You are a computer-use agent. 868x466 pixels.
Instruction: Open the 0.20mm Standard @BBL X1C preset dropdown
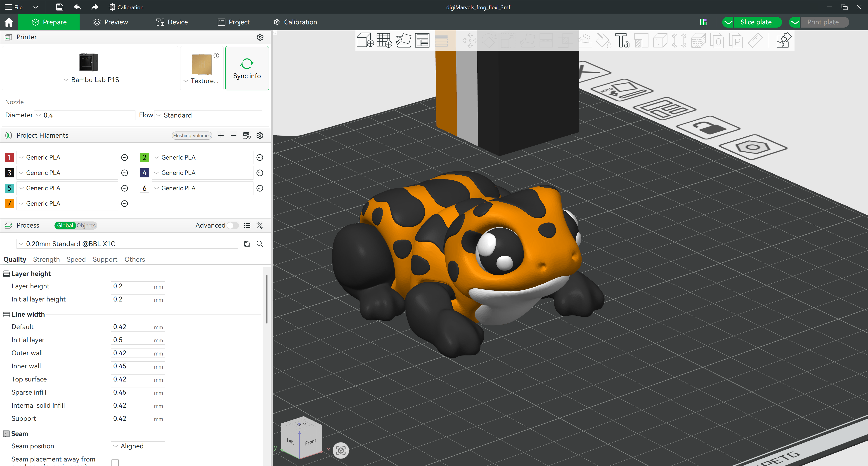(x=127, y=244)
